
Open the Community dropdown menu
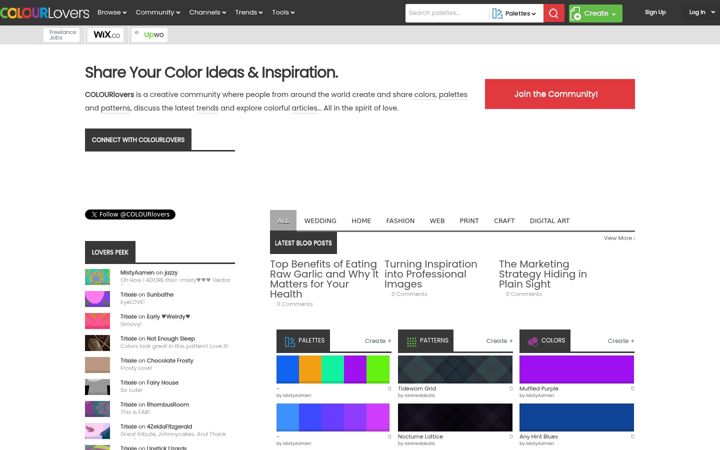pos(158,12)
